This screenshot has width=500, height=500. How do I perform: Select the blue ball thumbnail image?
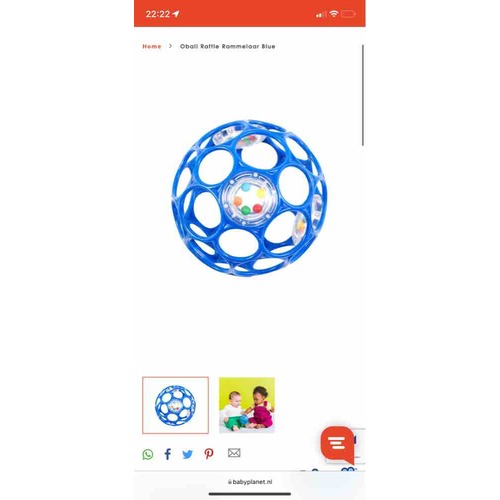175,405
